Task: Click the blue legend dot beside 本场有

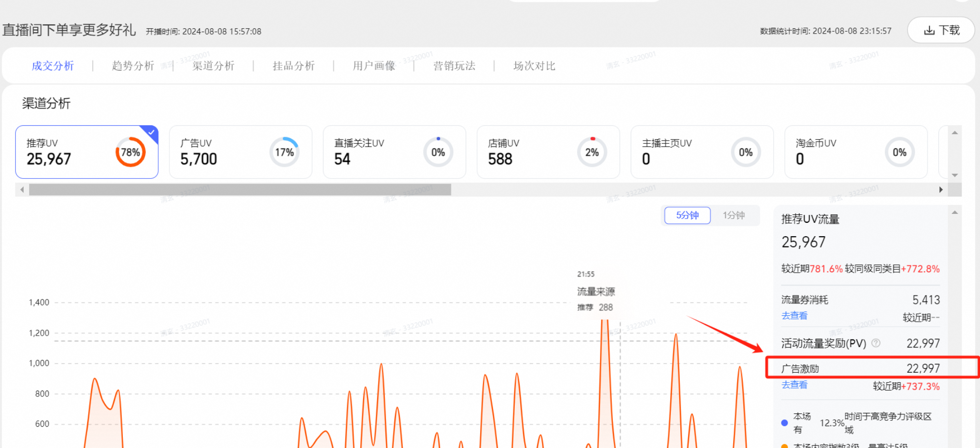Action: point(784,423)
